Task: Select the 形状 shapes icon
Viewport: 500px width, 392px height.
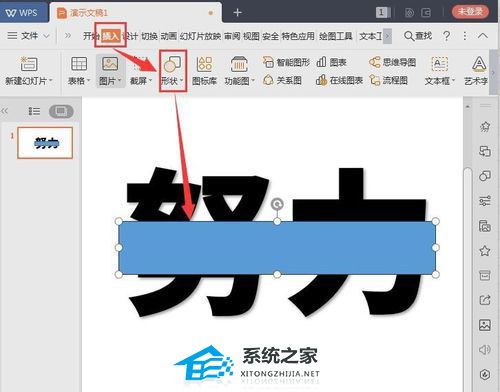Action: point(172,64)
